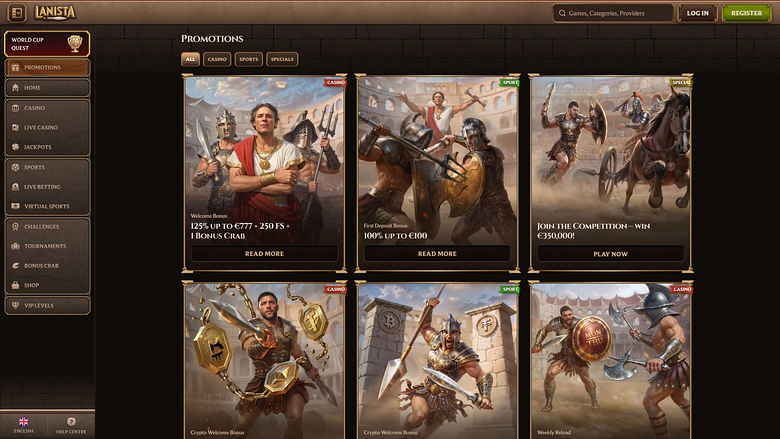Toggle the sidebar collapse icon
The width and height of the screenshot is (780, 439).
point(16,13)
